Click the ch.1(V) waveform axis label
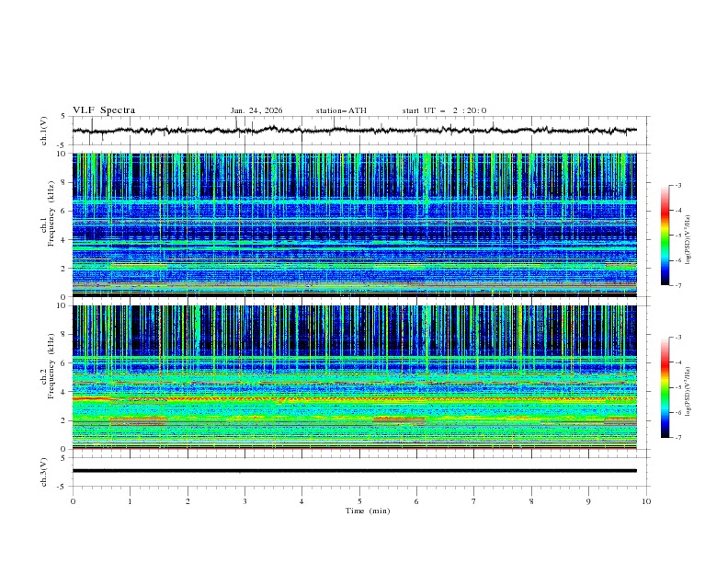 [45, 131]
